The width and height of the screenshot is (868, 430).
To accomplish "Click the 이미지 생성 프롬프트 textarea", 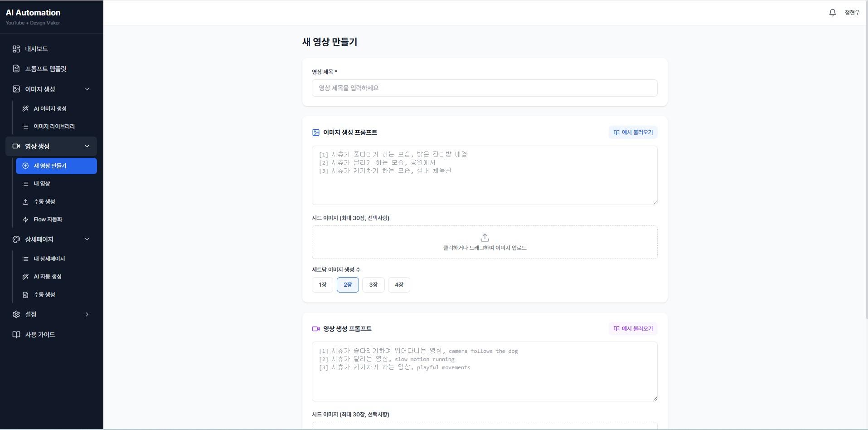I will pos(485,175).
